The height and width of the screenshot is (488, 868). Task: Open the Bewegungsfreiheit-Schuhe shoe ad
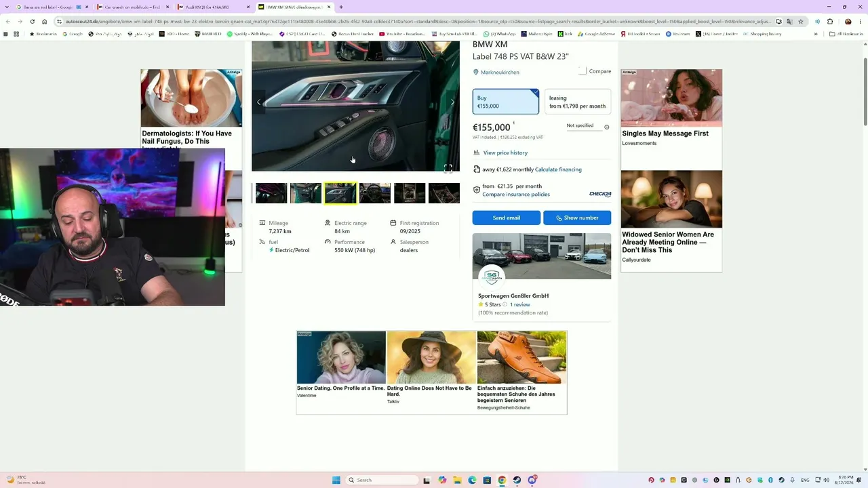pos(521,371)
